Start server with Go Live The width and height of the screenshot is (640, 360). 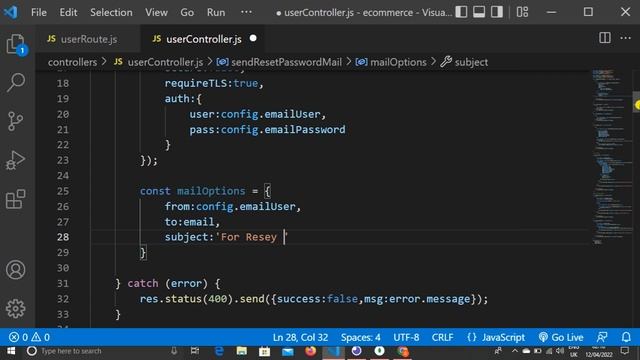point(561,337)
